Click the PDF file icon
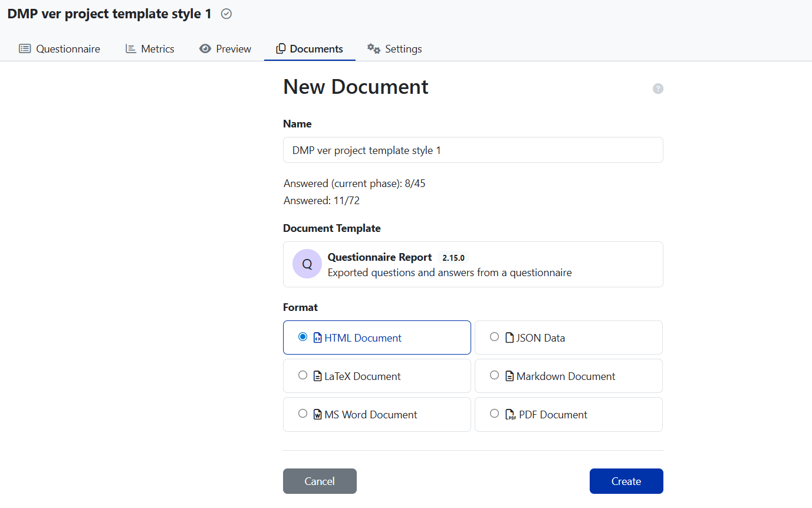The image size is (812, 508). [x=510, y=415]
